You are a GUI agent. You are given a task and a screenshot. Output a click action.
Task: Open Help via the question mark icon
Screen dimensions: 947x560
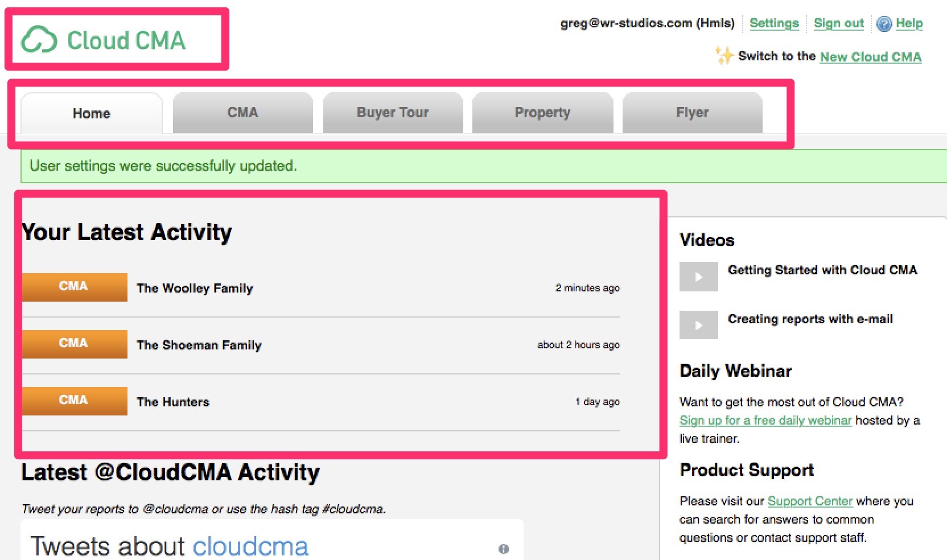[883, 24]
